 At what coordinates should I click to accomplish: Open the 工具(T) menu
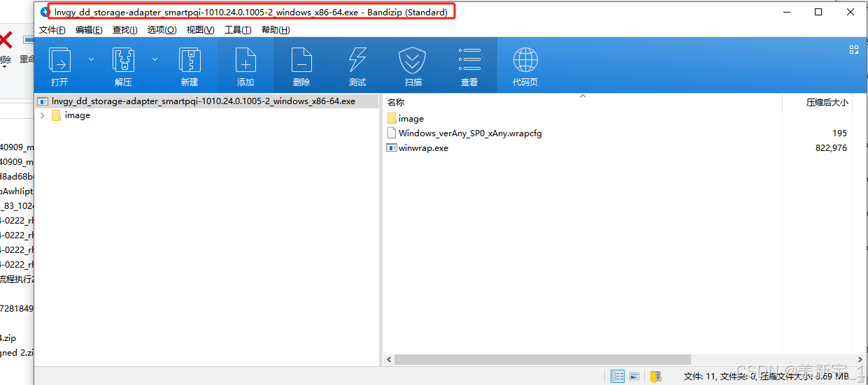238,30
